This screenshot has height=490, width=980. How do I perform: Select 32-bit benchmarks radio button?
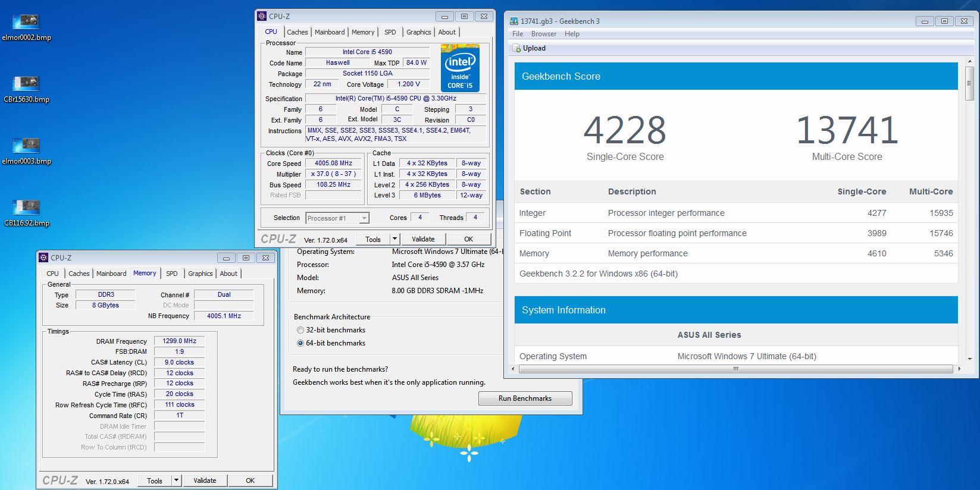coord(300,330)
